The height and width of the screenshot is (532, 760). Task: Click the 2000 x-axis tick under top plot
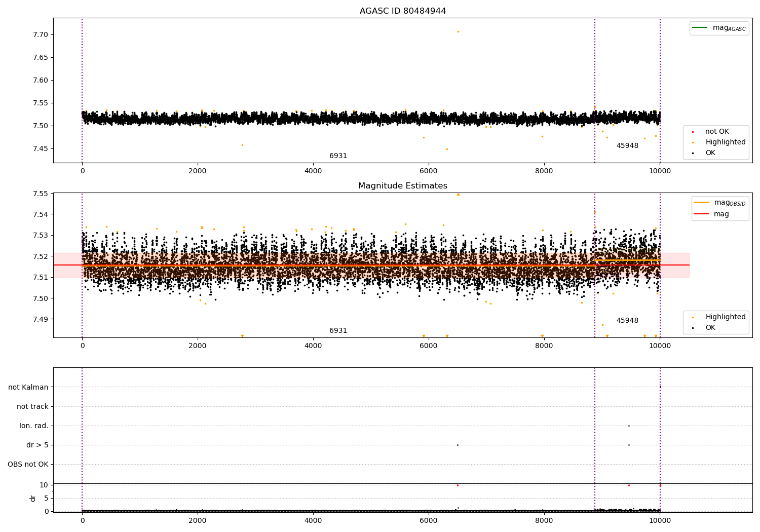click(x=198, y=171)
